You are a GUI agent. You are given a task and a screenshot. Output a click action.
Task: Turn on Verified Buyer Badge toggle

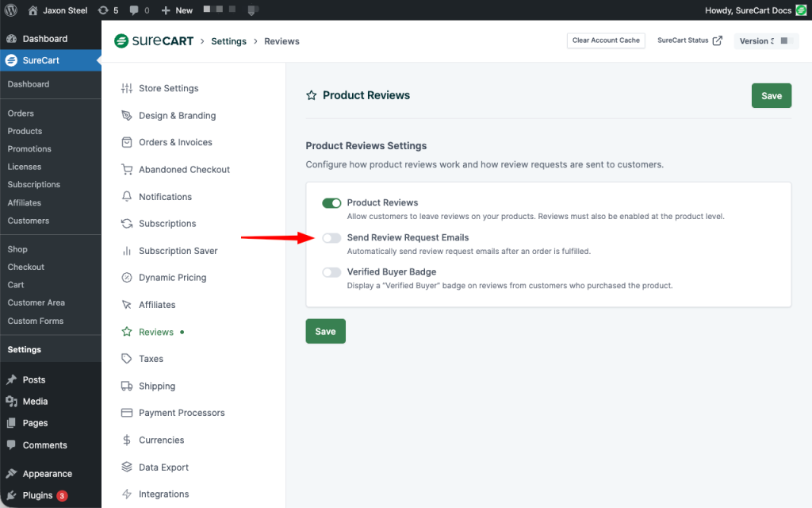331,272
